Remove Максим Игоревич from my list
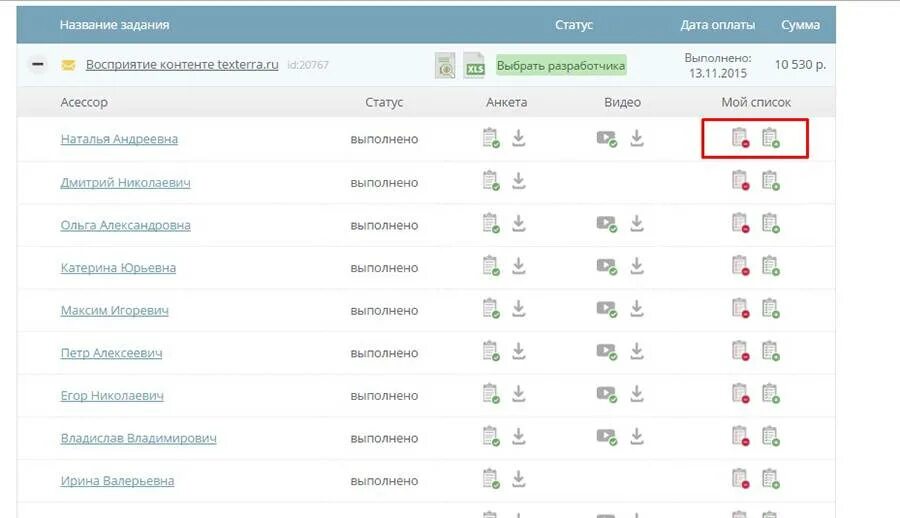The image size is (900, 518). pyautogui.click(x=740, y=308)
